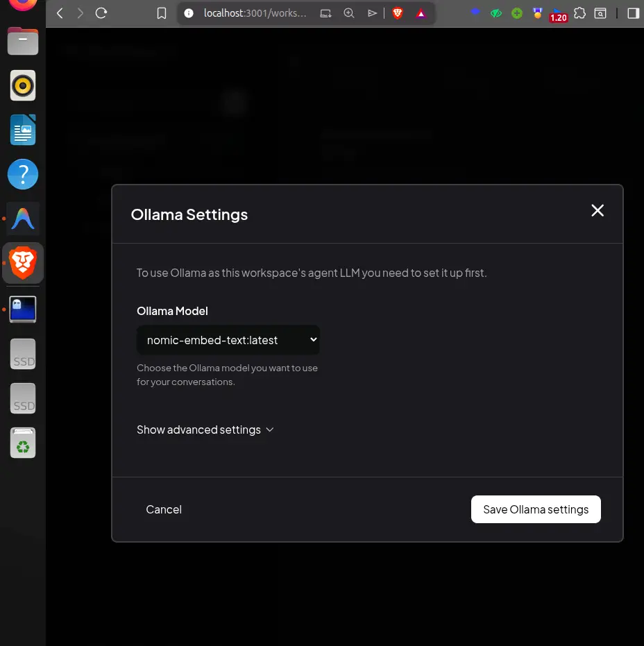Click the blue extension icon
644x646 pixels.
click(475, 12)
